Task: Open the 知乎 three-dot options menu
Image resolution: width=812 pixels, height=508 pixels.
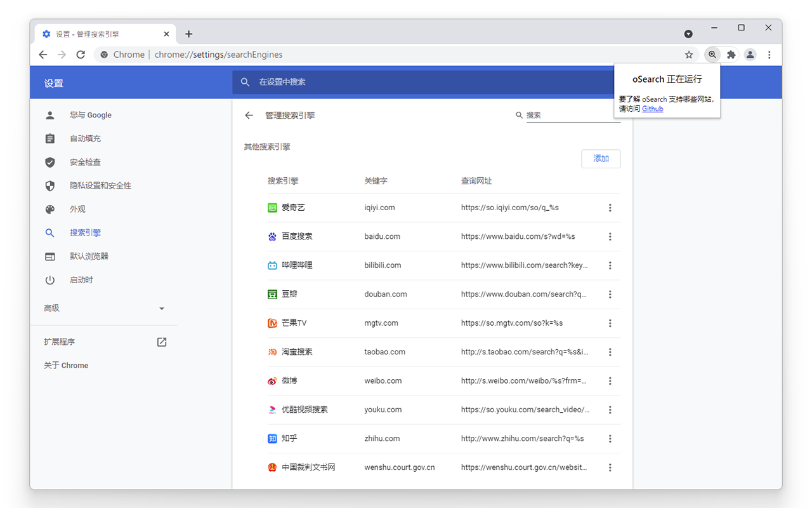Action: [x=610, y=438]
